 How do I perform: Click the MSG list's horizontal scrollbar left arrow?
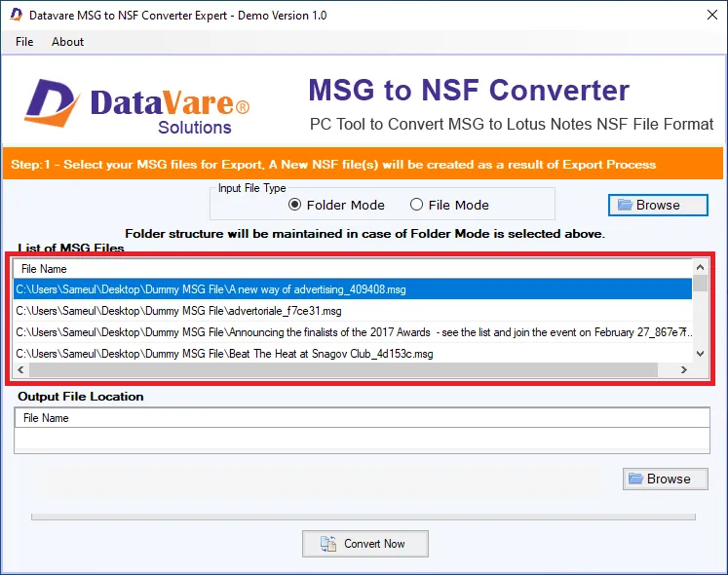pyautogui.click(x=20, y=370)
